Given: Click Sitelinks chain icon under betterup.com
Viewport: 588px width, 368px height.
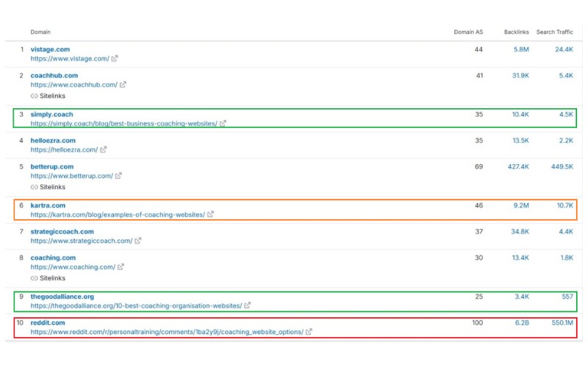Looking at the screenshot, I should point(34,187).
